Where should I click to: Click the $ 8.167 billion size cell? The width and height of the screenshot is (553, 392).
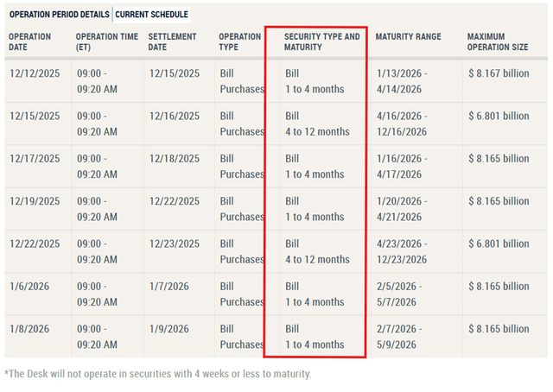(499, 73)
